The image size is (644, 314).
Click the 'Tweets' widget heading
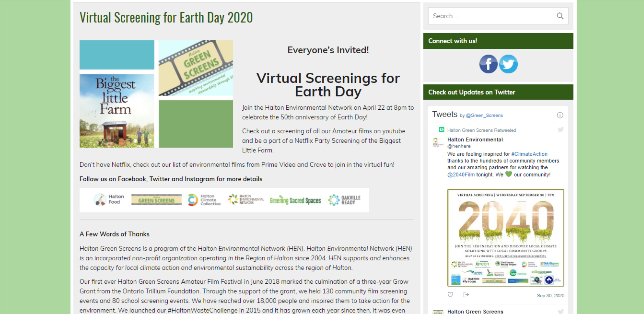445,114
